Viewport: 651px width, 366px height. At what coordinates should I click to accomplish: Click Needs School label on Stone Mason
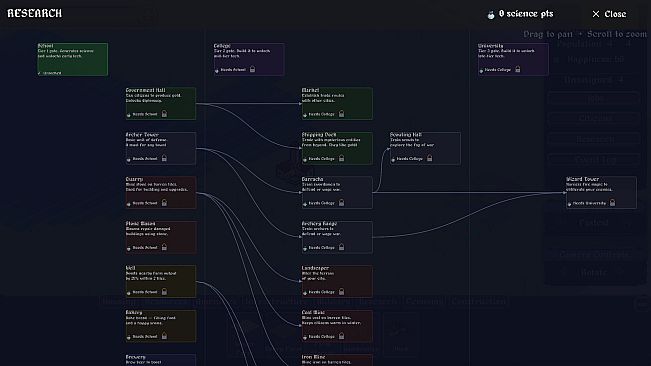click(145, 247)
